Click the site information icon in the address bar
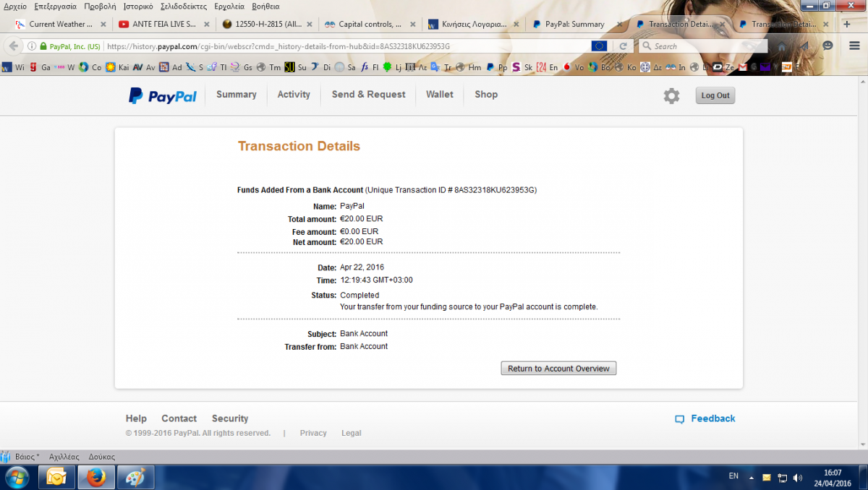The image size is (868, 490). pos(31,46)
